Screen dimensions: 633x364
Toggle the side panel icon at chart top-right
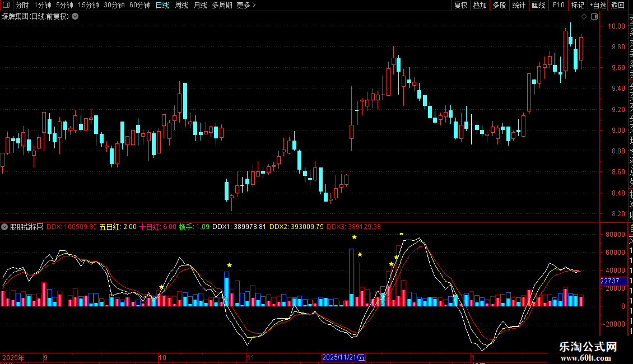(594, 17)
